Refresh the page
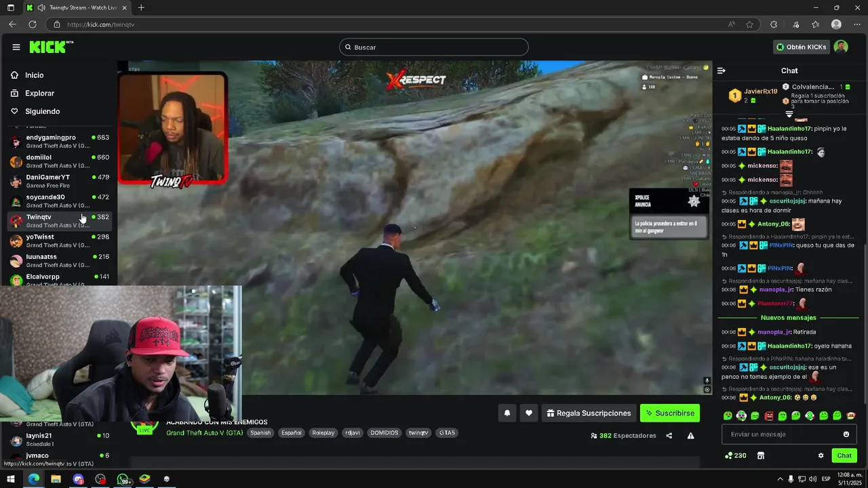This screenshot has width=868, height=488. [x=32, y=24]
